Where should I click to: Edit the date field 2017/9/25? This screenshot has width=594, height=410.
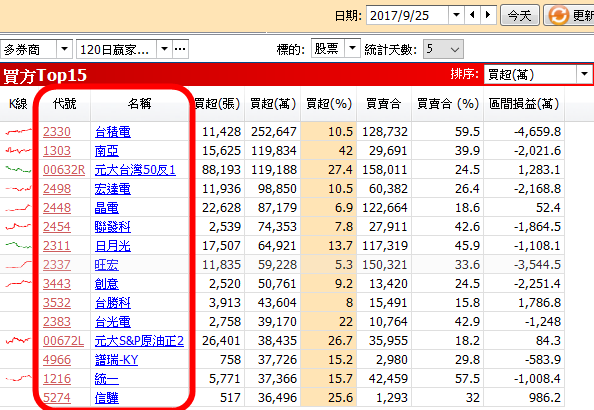click(407, 16)
